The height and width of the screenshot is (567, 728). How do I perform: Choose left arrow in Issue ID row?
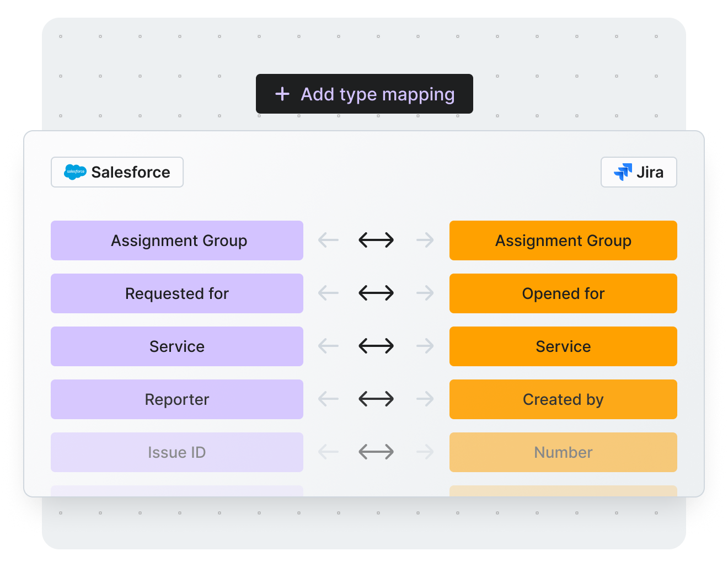[328, 452]
